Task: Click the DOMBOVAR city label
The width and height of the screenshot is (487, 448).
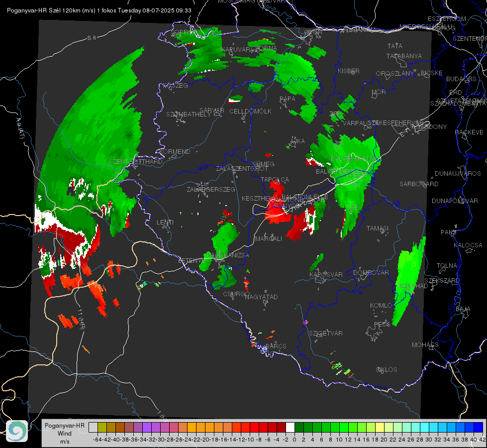Action: (371, 273)
